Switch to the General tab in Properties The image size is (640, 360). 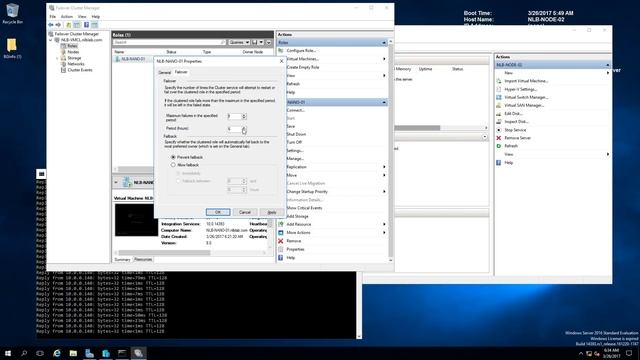pos(164,72)
